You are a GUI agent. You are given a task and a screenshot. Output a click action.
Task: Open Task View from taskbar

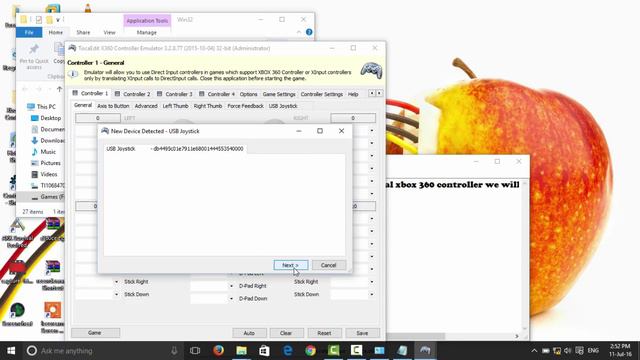click(195, 351)
